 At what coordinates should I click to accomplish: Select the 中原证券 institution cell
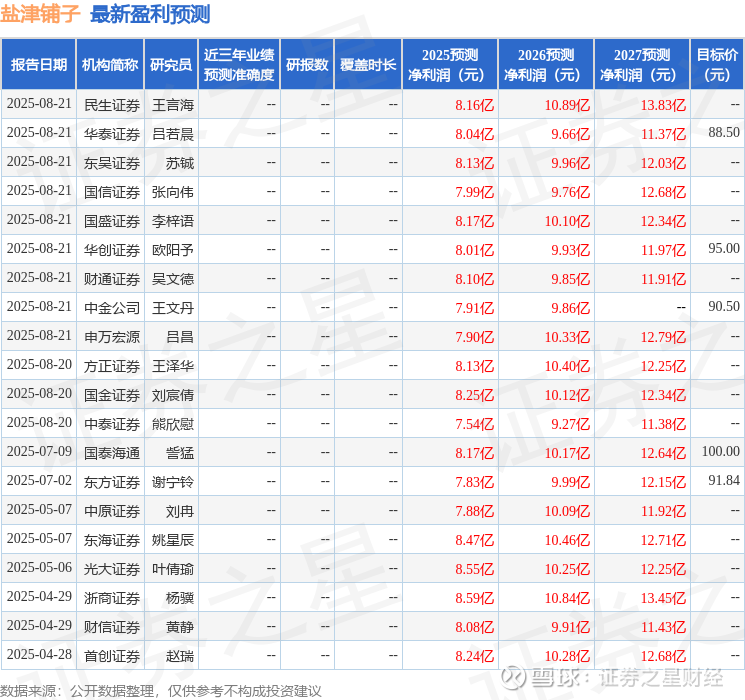point(112,511)
